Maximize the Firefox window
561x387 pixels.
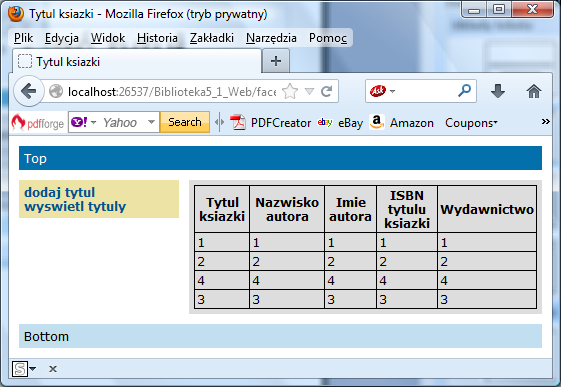coord(499,10)
